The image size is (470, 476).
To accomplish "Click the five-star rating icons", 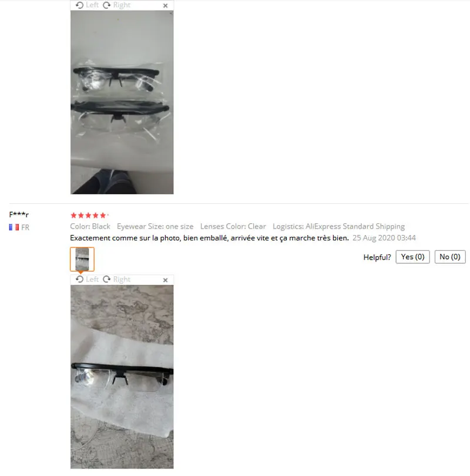I will point(88,215).
